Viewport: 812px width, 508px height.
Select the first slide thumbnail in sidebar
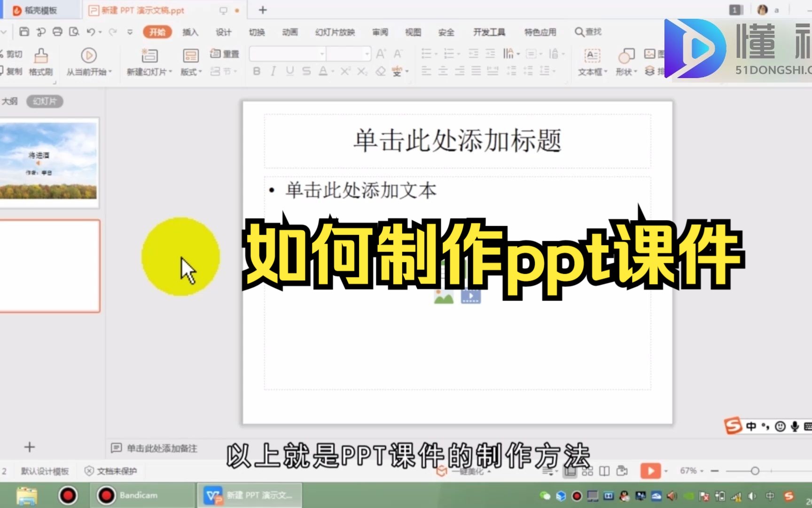pyautogui.click(x=50, y=162)
